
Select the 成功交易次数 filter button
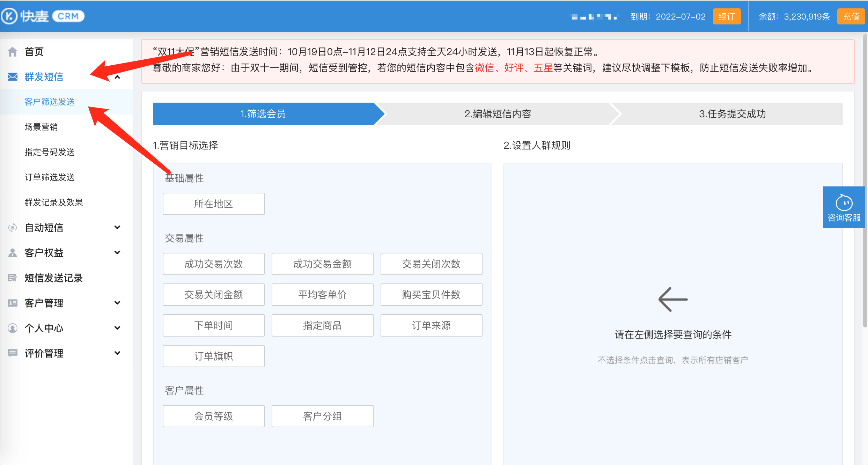[x=214, y=264]
